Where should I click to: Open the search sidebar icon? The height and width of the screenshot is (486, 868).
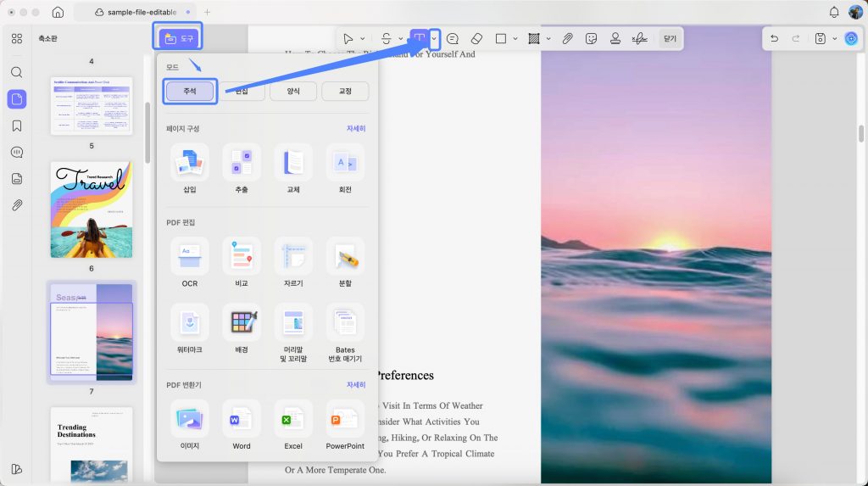point(17,73)
